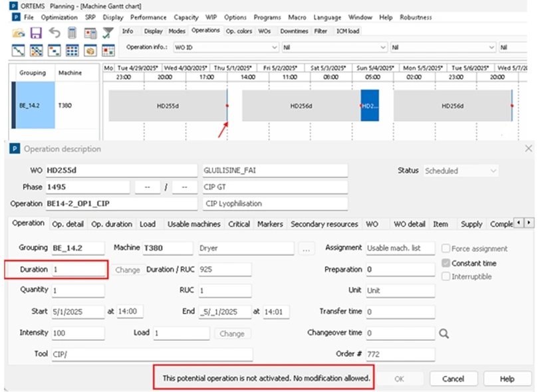The image size is (538, 392).
Task: Switch to the Usable machines tab
Action: click(194, 224)
